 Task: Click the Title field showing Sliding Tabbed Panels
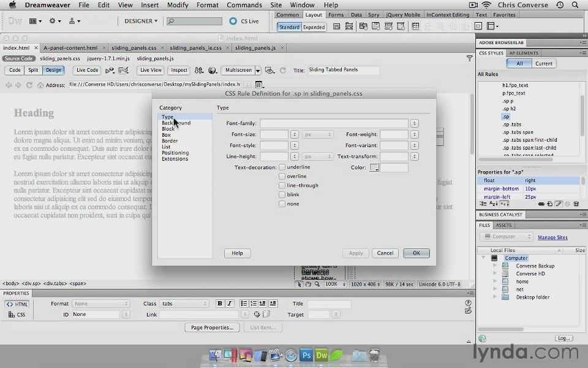point(343,70)
